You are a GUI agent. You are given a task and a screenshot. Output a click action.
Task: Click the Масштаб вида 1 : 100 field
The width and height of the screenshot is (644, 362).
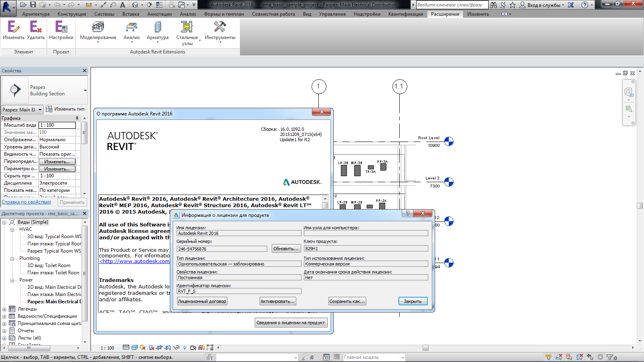57,125
